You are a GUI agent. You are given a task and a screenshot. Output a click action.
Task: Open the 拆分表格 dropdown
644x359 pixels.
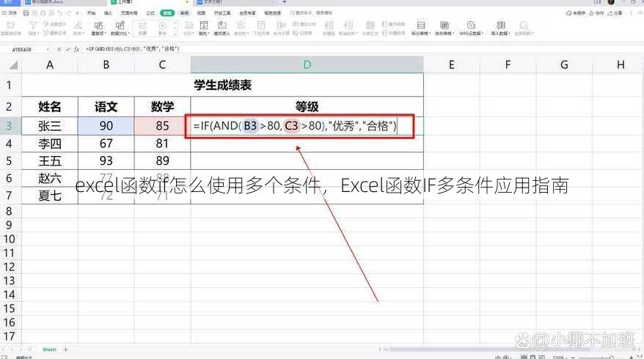pyautogui.click(x=421, y=28)
